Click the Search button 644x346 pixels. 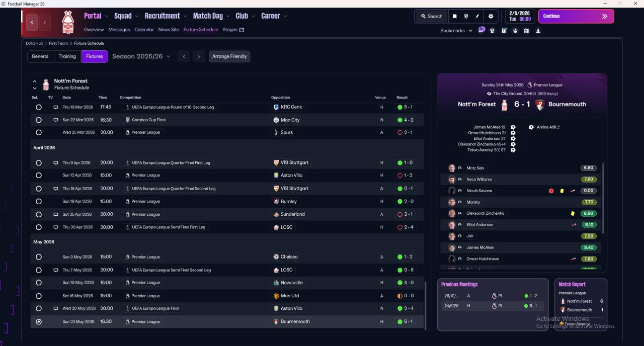pyautogui.click(x=432, y=16)
